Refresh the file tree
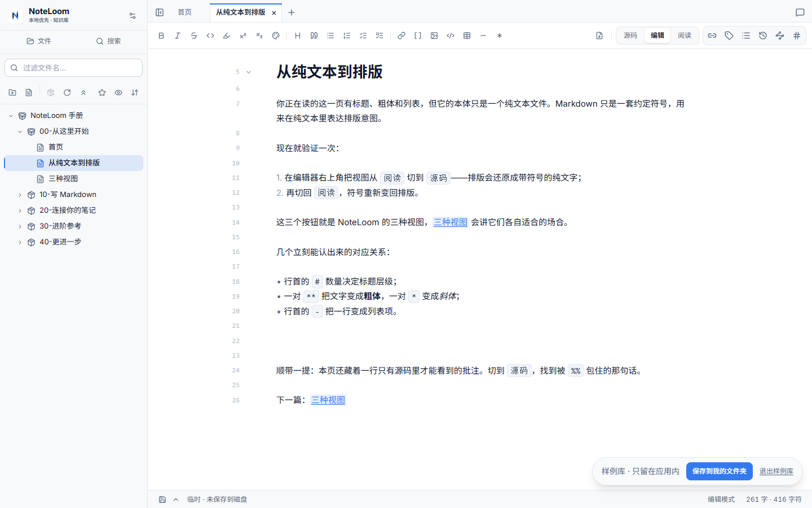This screenshot has width=812, height=508. pyautogui.click(x=67, y=93)
